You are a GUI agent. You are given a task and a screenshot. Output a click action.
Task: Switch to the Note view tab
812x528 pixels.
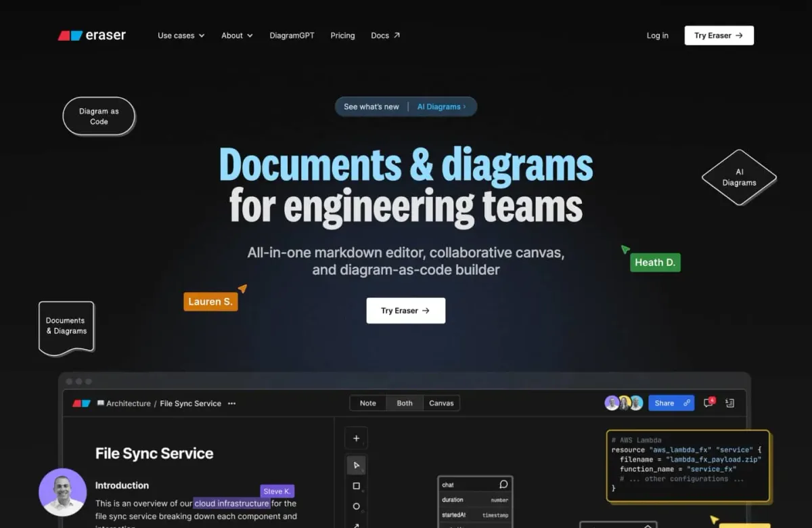(368, 403)
